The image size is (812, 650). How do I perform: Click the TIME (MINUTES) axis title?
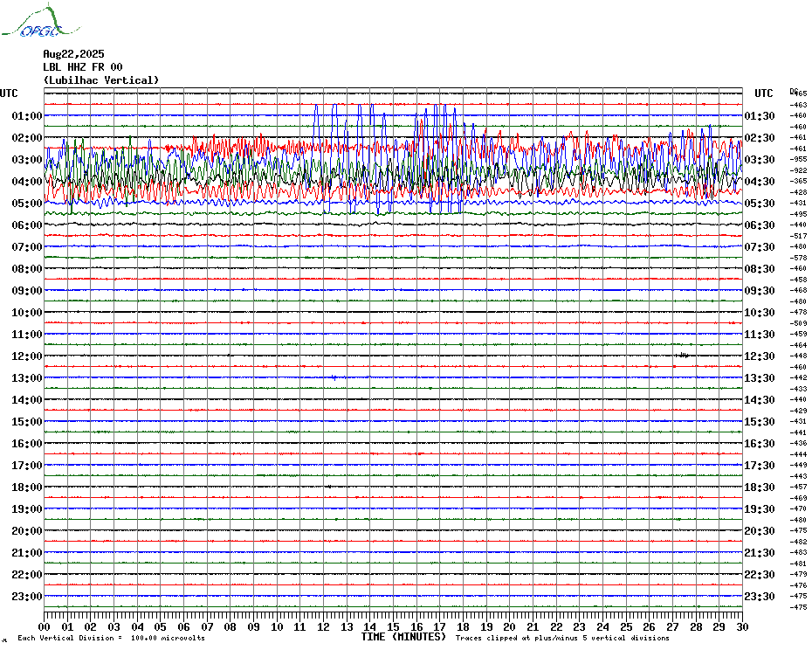403,637
